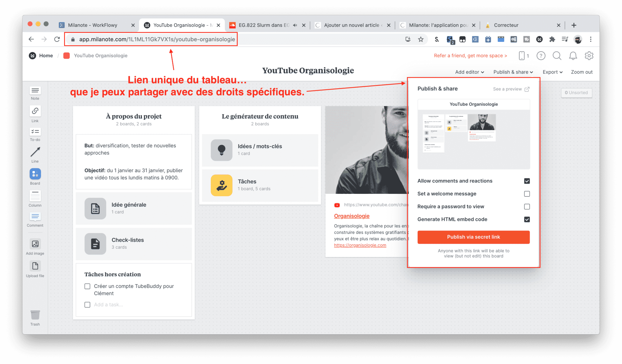
Task: Click the browser forward arrow
Action: [44, 39]
